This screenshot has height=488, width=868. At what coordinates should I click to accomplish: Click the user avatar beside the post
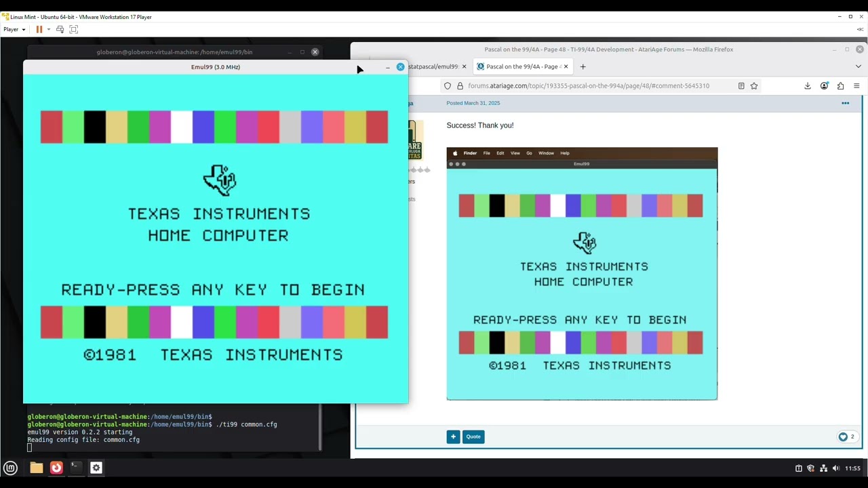pos(414,140)
